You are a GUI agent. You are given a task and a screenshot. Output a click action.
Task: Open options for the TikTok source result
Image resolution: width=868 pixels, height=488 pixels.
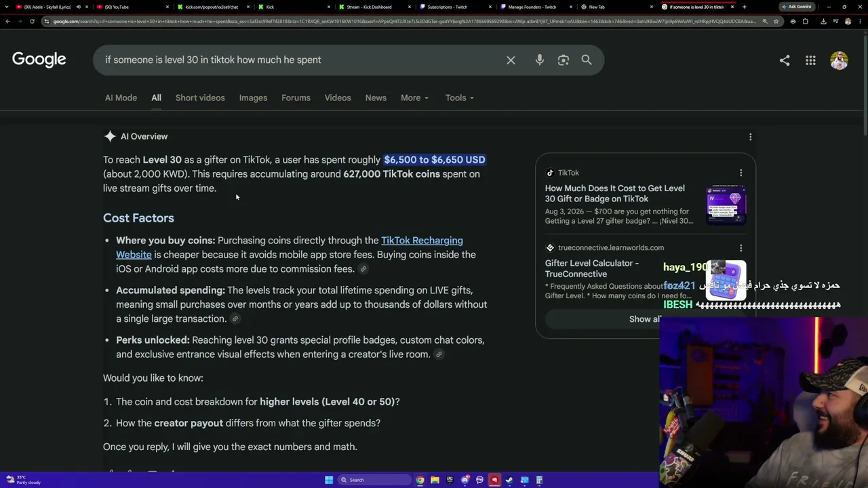pyautogui.click(x=741, y=173)
